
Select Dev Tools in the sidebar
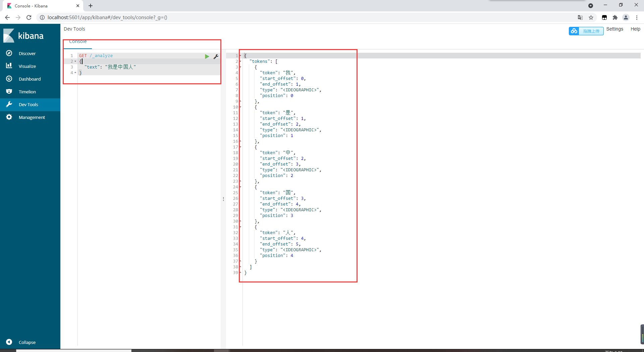click(x=30, y=104)
